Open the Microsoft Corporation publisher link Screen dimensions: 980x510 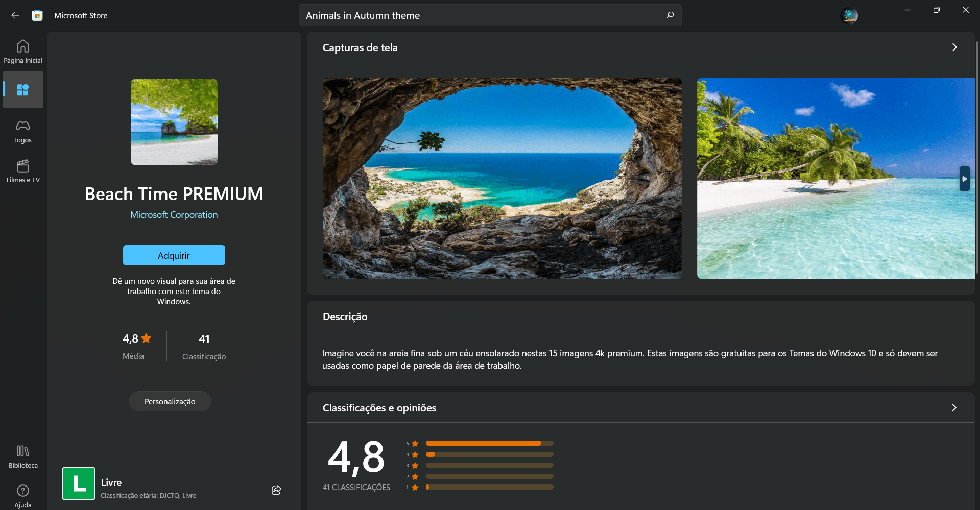click(174, 214)
